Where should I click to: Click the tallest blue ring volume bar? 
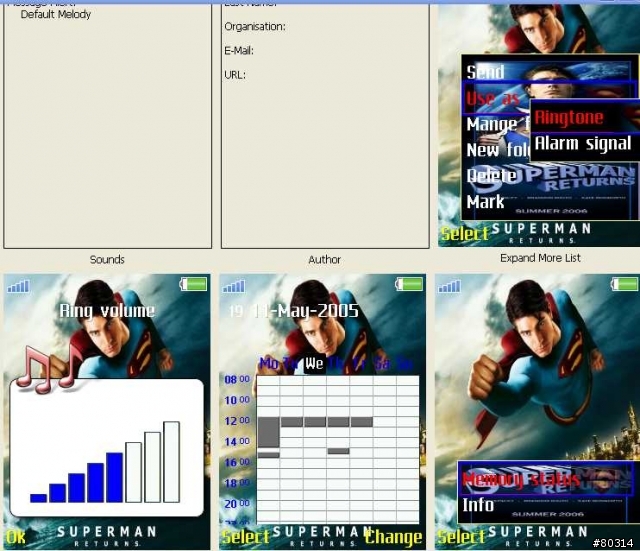tap(114, 478)
